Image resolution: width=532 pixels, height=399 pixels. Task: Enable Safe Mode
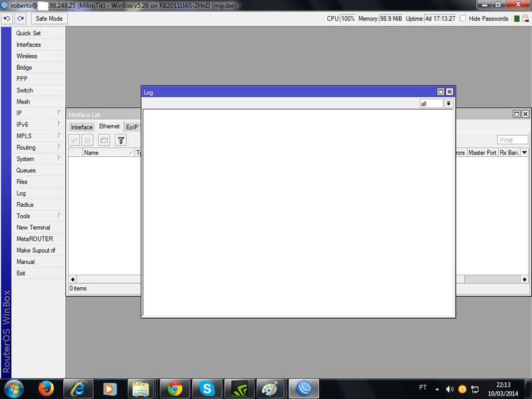[x=49, y=19]
